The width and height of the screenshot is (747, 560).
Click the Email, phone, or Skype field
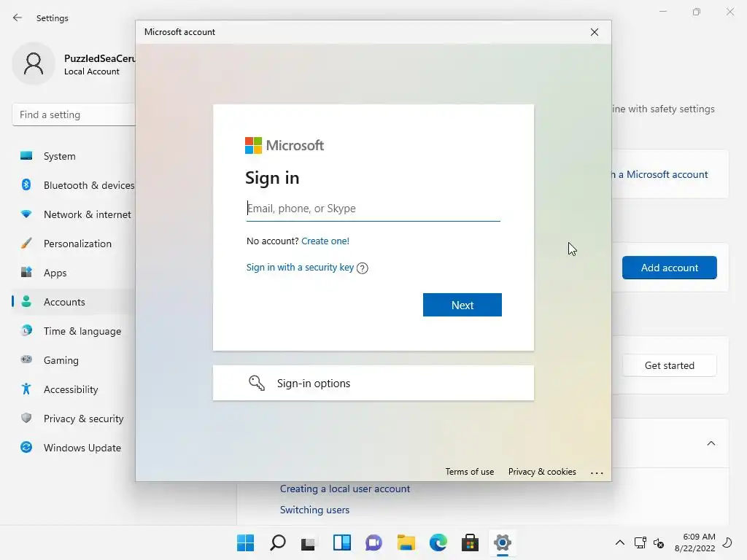pyautogui.click(x=373, y=209)
